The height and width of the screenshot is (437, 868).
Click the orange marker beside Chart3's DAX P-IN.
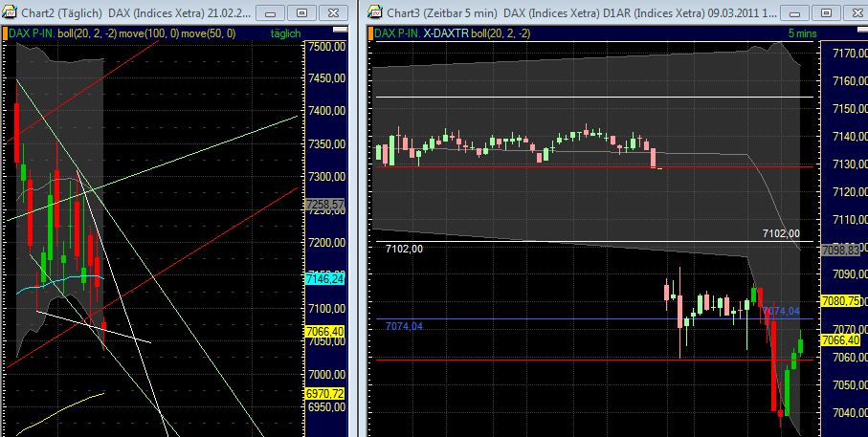click(371, 33)
